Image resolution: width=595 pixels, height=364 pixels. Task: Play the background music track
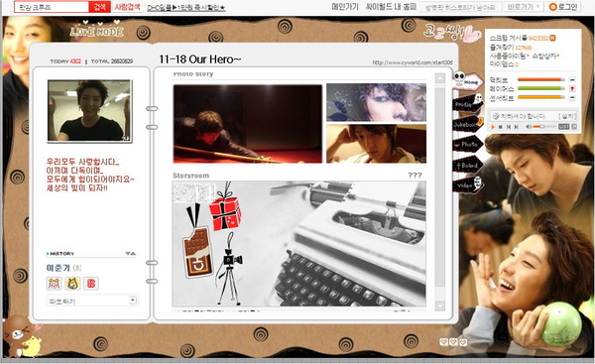coord(493,127)
